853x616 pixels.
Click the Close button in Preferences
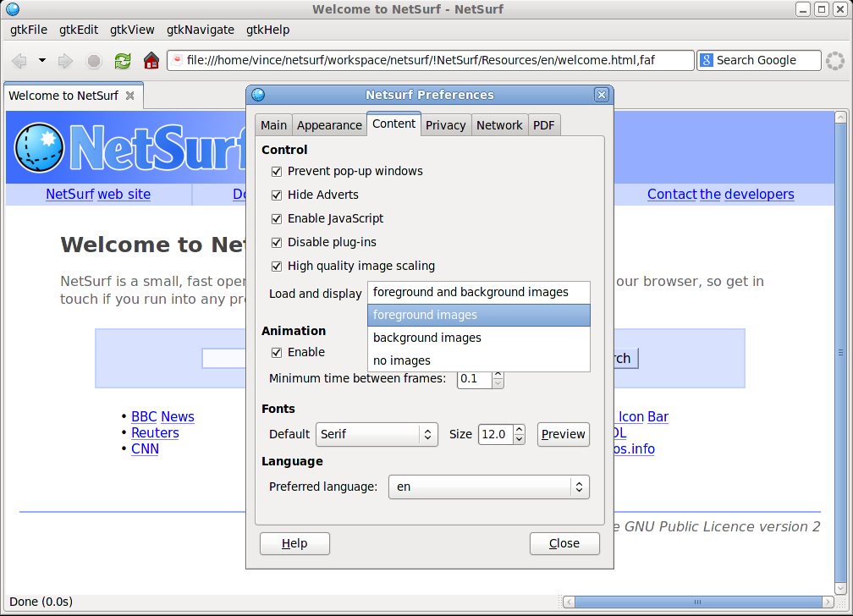pos(564,543)
